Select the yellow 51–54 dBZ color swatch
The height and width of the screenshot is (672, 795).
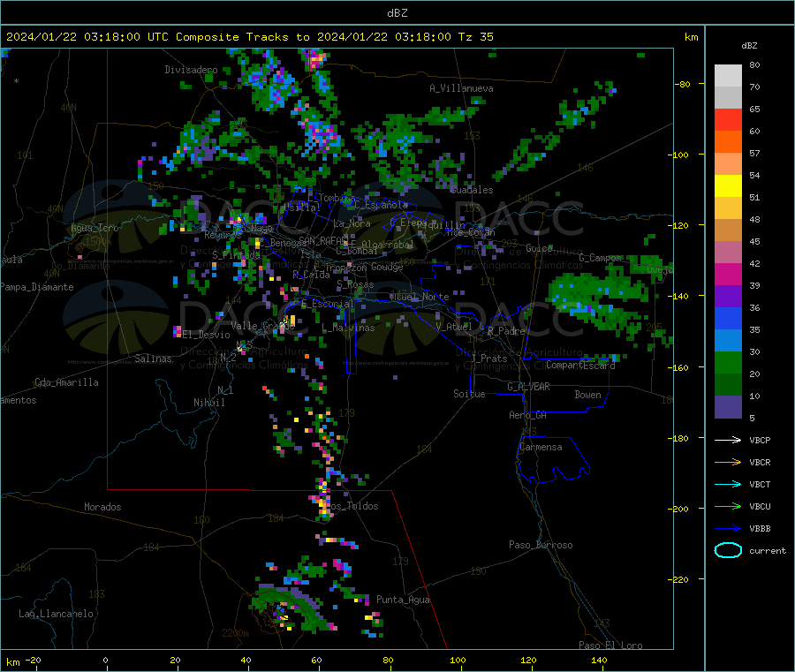[728, 186]
